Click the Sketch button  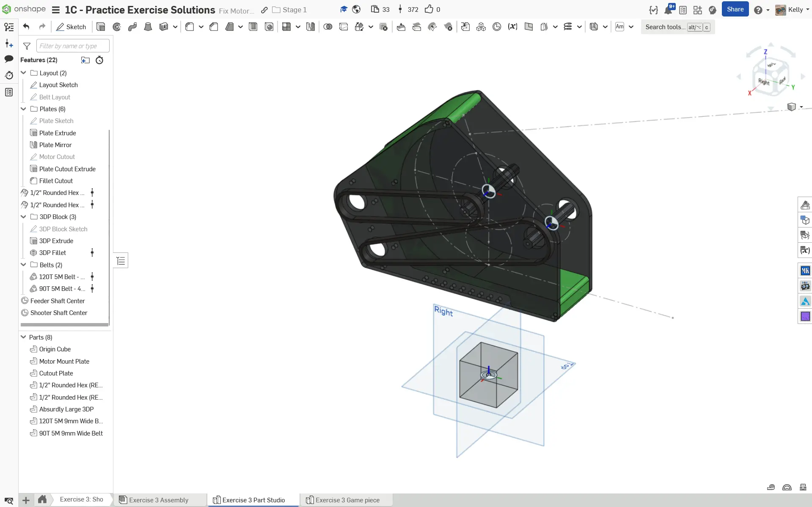pos(71,27)
